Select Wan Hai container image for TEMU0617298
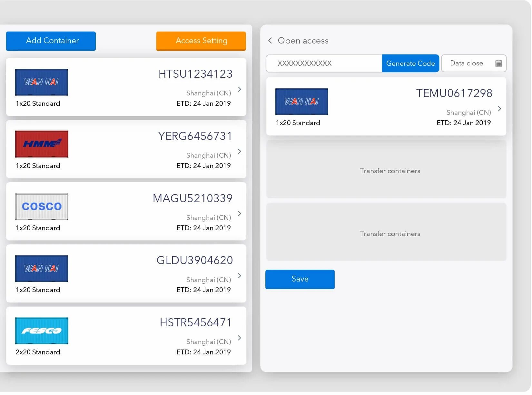532x395 pixels. coord(302,102)
